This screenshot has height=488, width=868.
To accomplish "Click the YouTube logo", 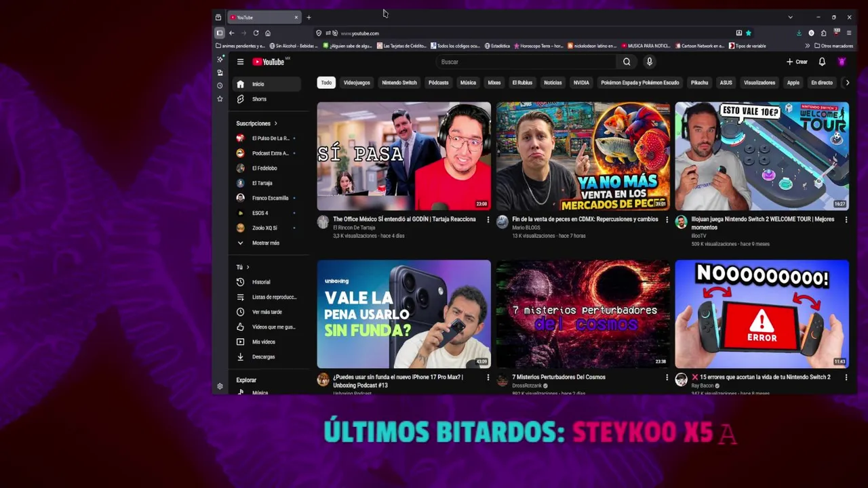I will (269, 62).
